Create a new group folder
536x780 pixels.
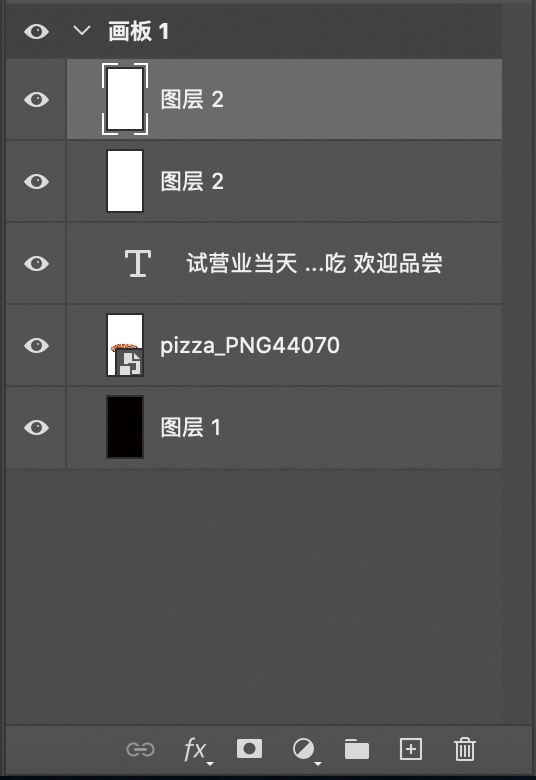tap(357, 749)
